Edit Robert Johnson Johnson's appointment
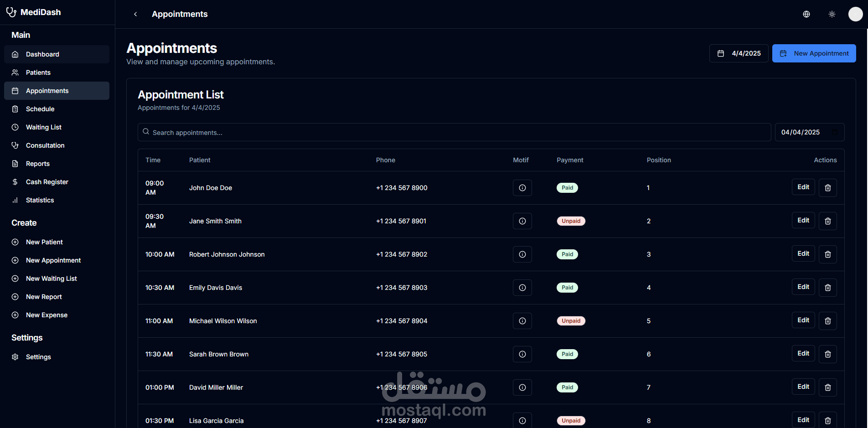 click(803, 253)
